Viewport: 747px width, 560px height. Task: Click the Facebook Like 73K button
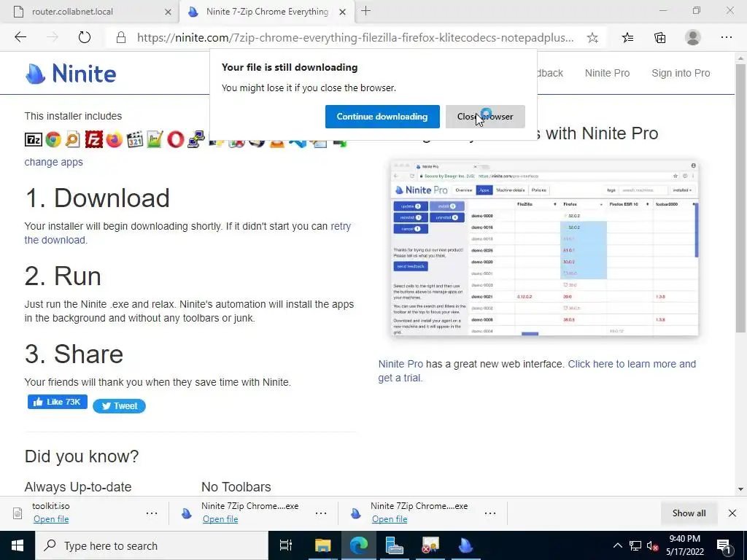(57, 402)
